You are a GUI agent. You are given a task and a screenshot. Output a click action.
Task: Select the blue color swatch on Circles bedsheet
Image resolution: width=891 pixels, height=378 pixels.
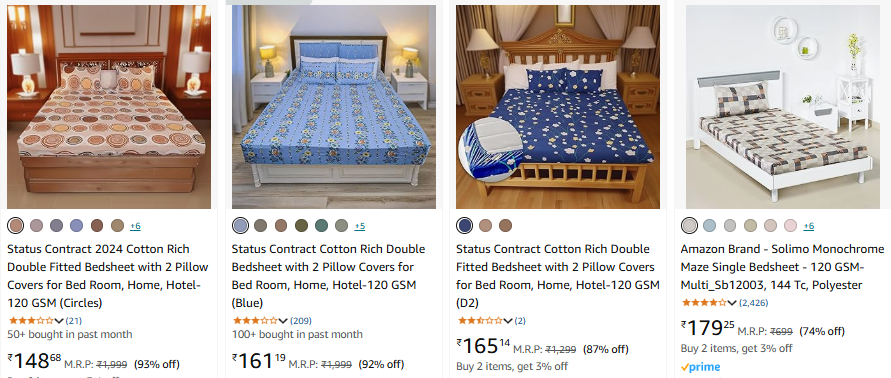click(x=76, y=226)
